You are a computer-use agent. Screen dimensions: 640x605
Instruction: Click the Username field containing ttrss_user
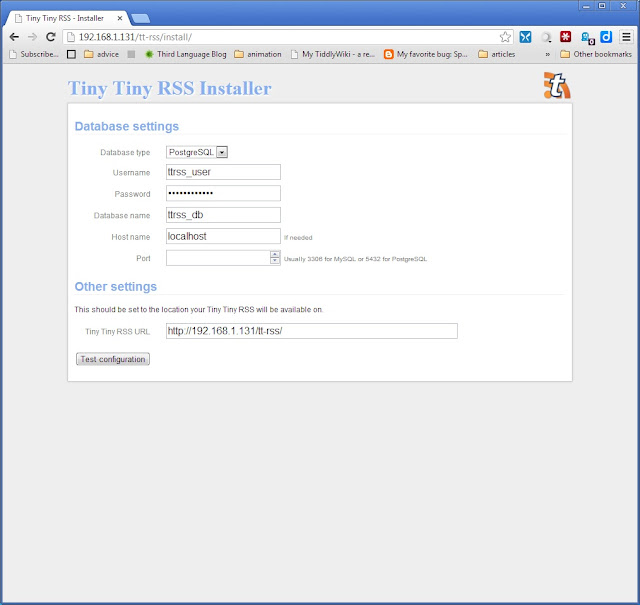(223, 172)
